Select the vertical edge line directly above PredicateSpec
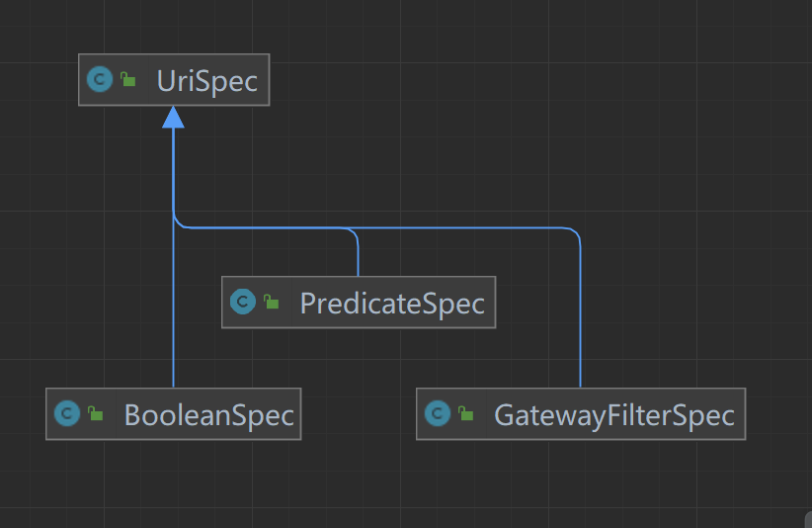The width and height of the screenshot is (812, 528). pyautogui.click(x=358, y=256)
